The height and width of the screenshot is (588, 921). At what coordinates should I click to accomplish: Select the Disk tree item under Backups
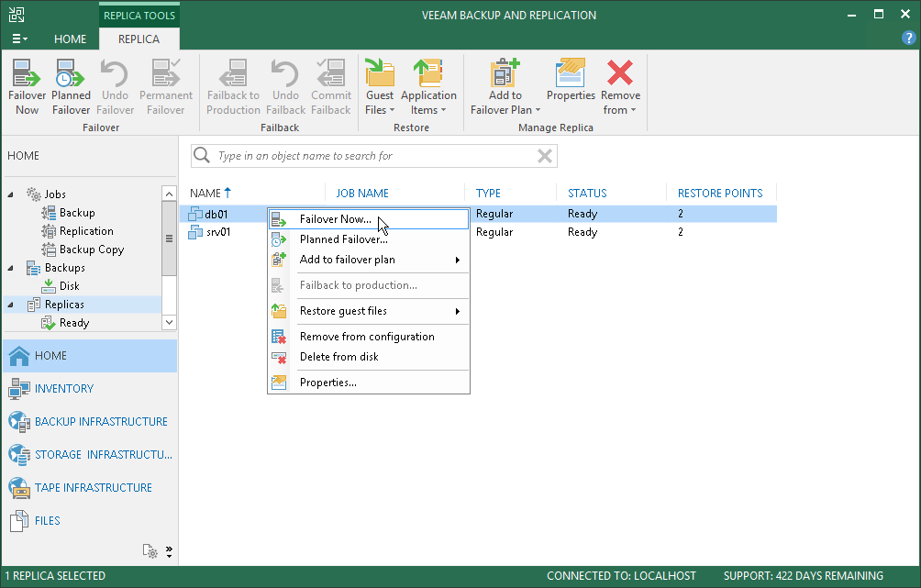tap(61, 286)
